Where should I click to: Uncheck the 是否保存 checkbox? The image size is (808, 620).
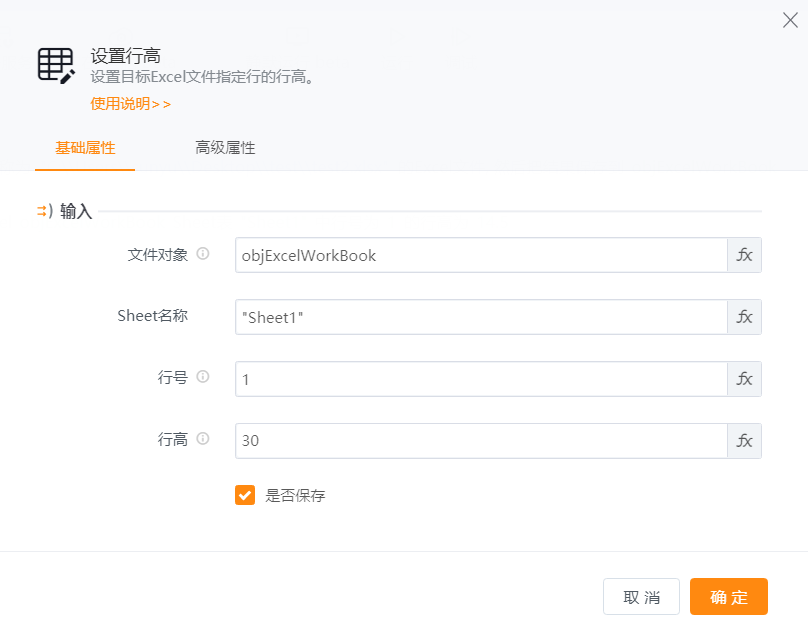click(245, 495)
